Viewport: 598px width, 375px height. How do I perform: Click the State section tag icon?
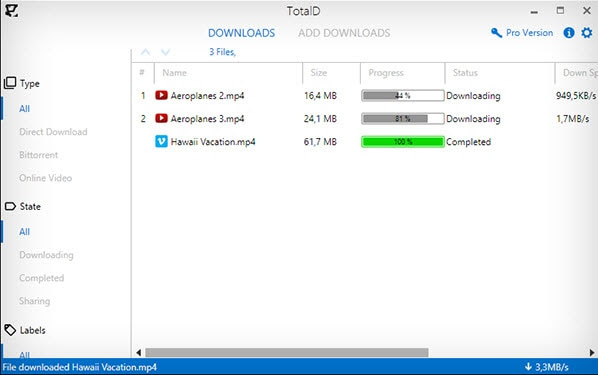point(10,206)
